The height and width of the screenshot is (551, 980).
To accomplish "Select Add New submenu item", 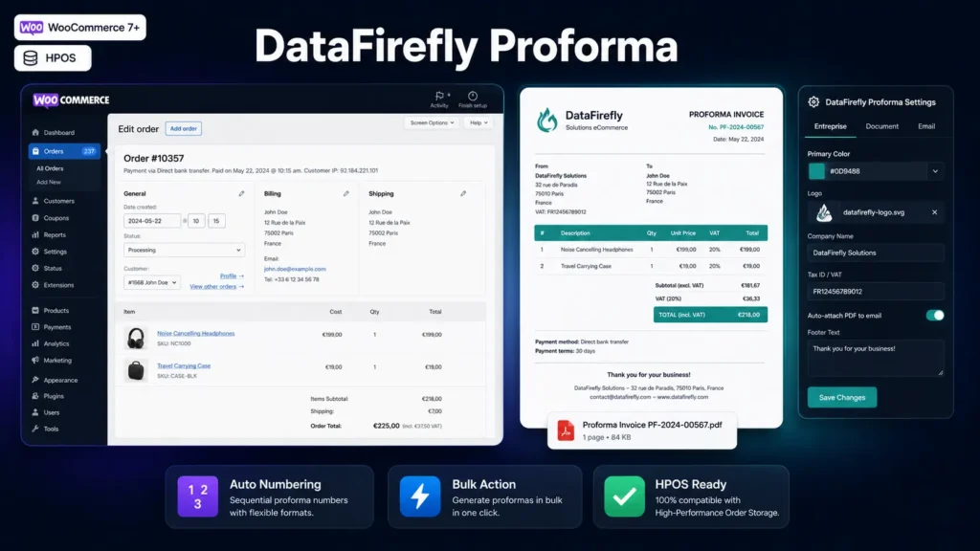I will 49,183.
